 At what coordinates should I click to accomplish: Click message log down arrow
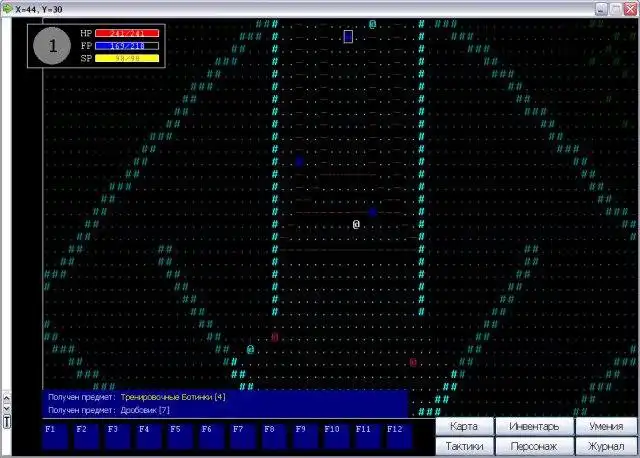pos(7,408)
